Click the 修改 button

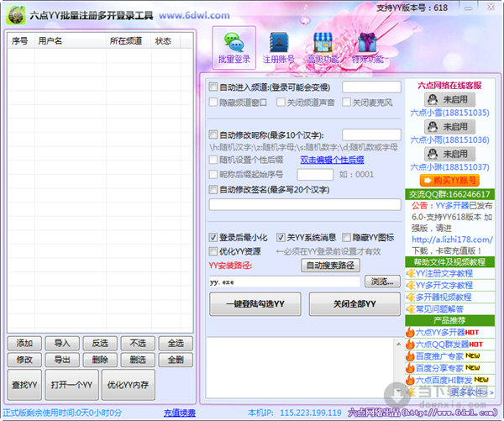(24, 360)
